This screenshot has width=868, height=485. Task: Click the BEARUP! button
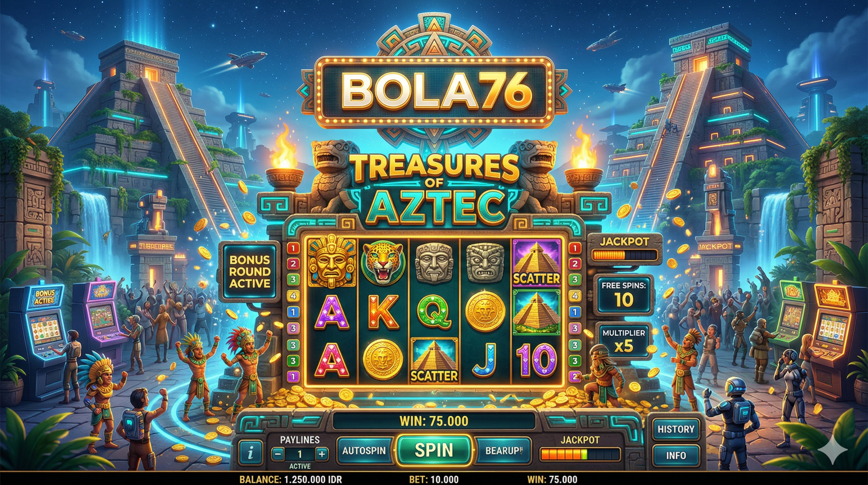pos(504,451)
